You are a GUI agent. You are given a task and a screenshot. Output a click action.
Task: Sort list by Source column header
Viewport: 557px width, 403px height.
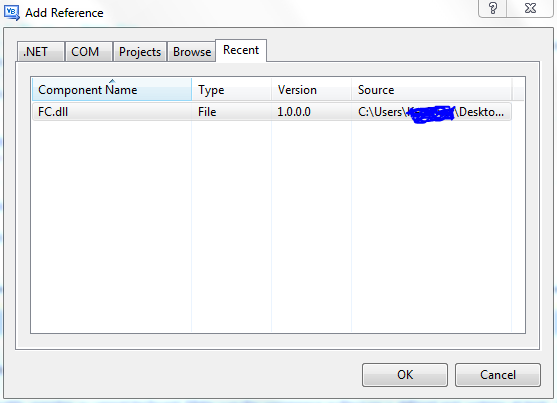tap(432, 90)
